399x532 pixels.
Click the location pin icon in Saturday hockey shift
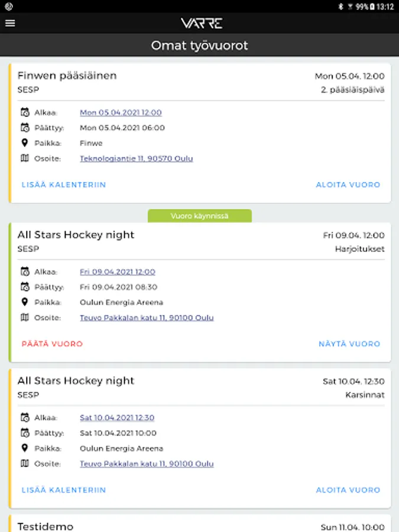point(25,448)
